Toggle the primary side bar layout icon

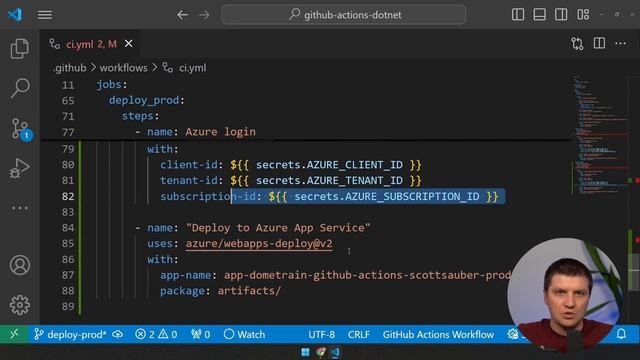(518, 15)
